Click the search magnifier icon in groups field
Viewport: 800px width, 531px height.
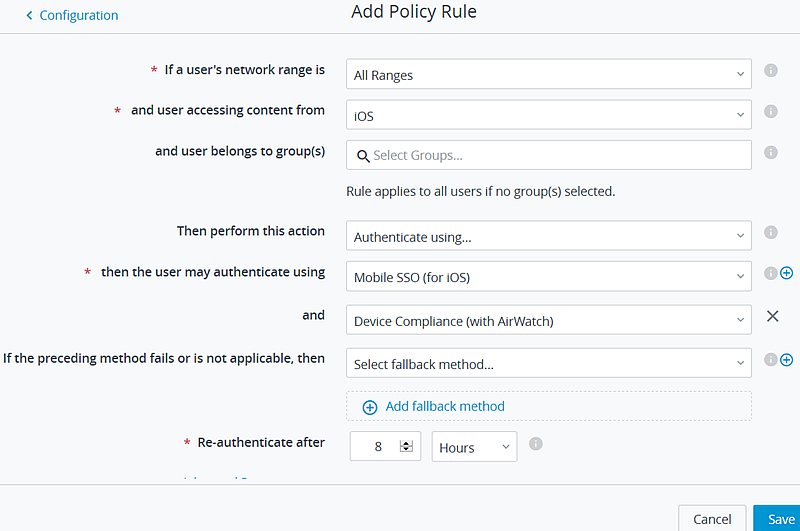[363, 156]
